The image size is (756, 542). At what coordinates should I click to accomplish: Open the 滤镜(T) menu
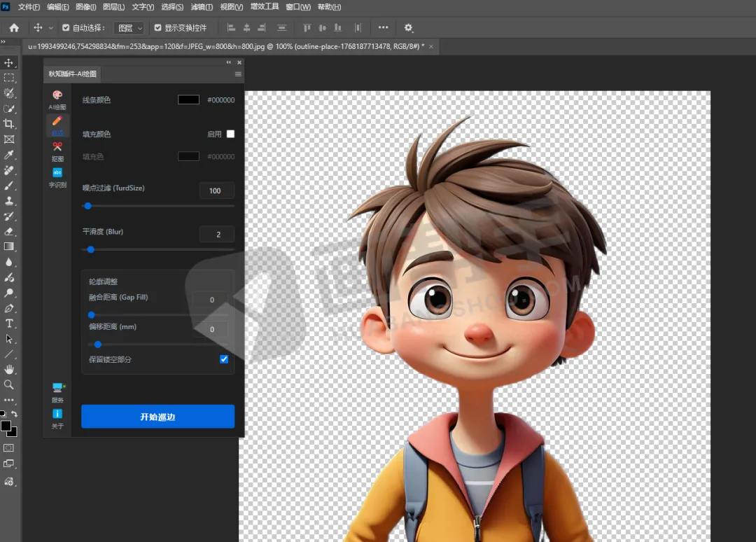(x=202, y=7)
